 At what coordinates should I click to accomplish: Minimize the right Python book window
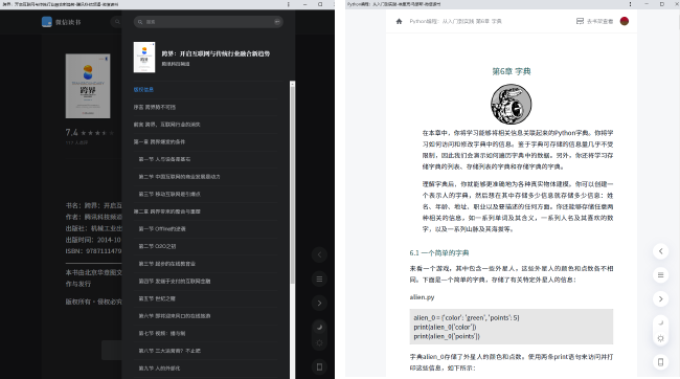[x=646, y=4]
